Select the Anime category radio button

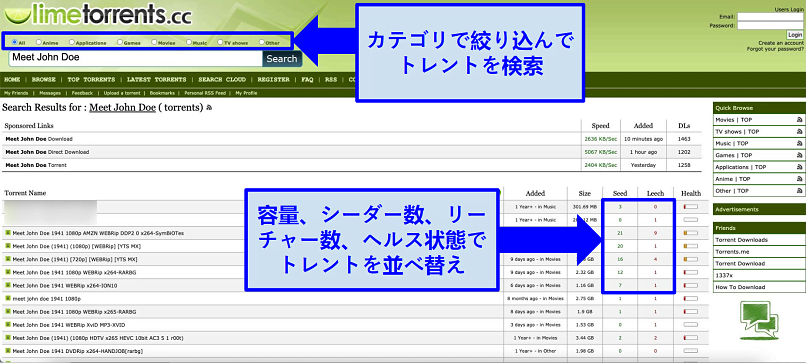39,42
